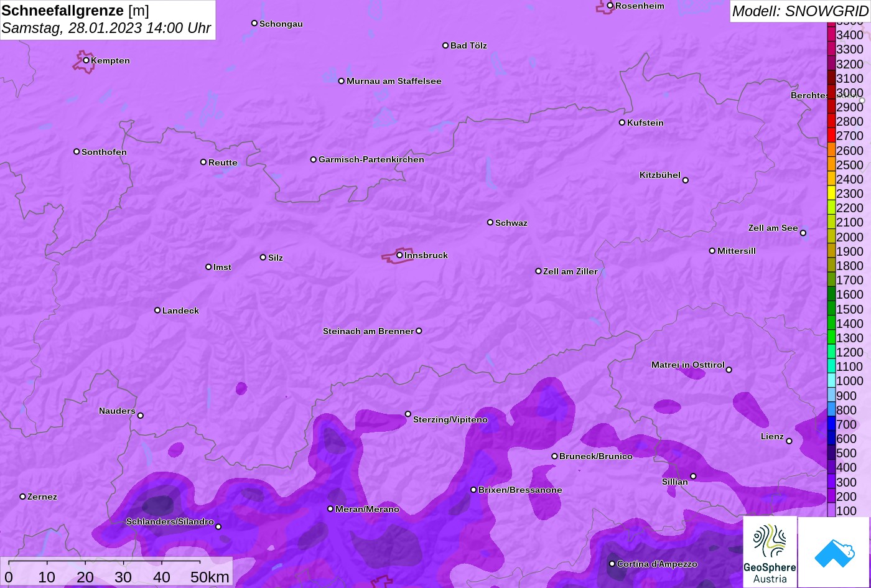
Task: Click the 50km scale bar label
Action: [x=210, y=577]
